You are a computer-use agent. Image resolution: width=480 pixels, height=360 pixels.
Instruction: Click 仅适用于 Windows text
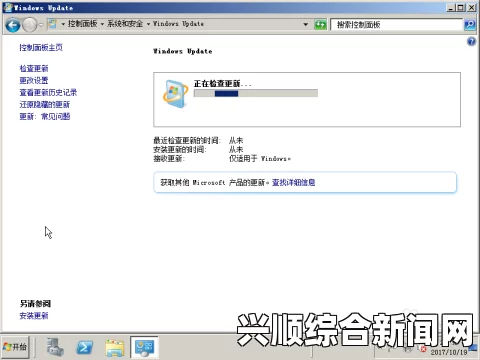click(260, 159)
